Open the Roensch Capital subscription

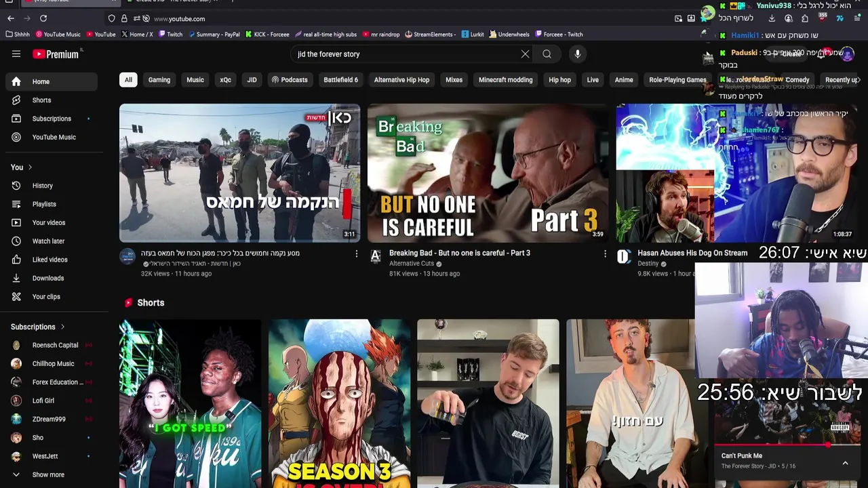click(52, 345)
